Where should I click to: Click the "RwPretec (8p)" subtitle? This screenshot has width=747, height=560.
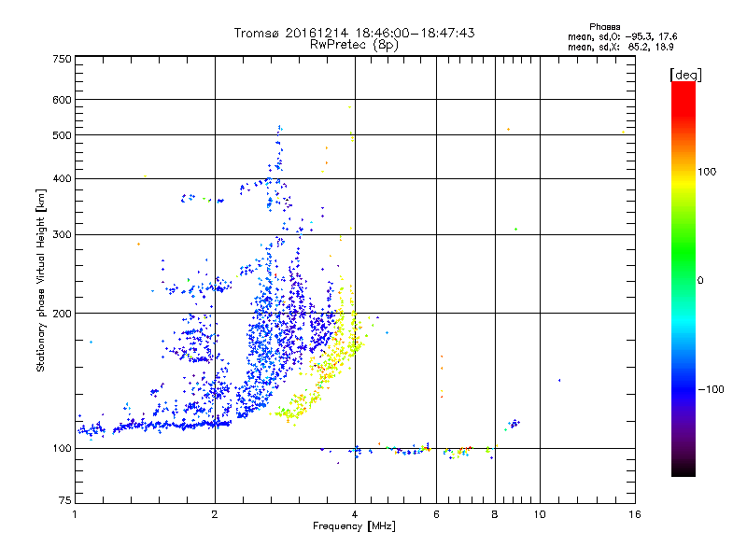click(x=354, y=45)
